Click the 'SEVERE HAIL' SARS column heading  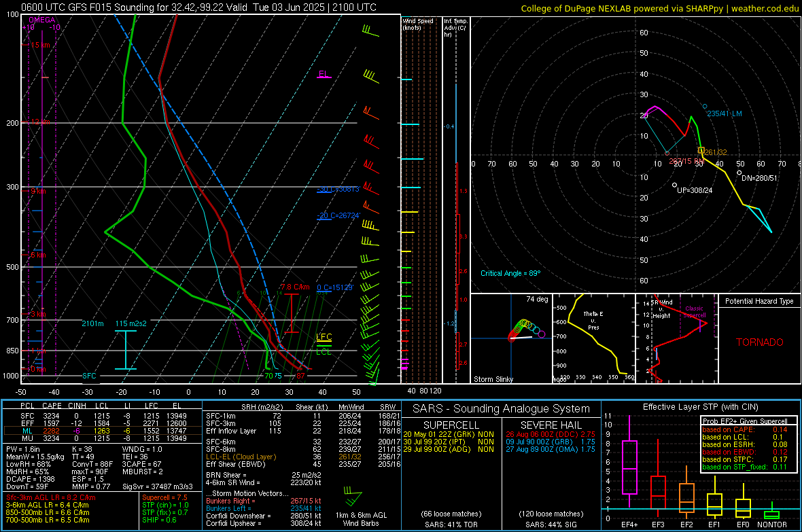(551, 425)
